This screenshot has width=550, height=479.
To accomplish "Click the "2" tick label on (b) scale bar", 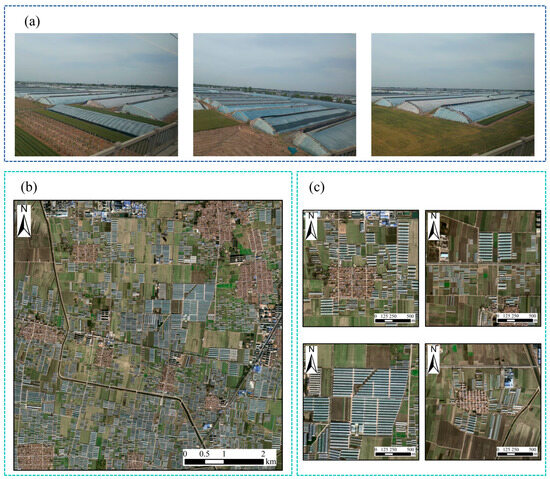I will [x=263, y=454].
